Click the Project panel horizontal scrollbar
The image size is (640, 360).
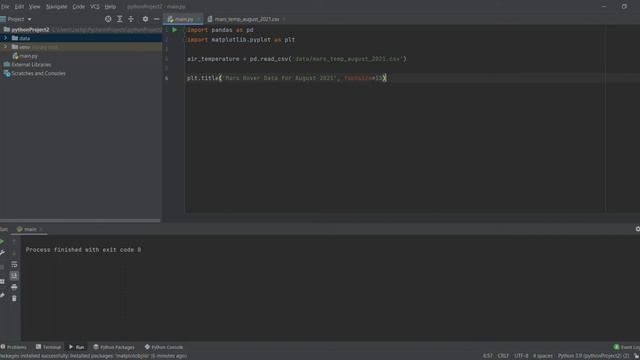click(80, 221)
